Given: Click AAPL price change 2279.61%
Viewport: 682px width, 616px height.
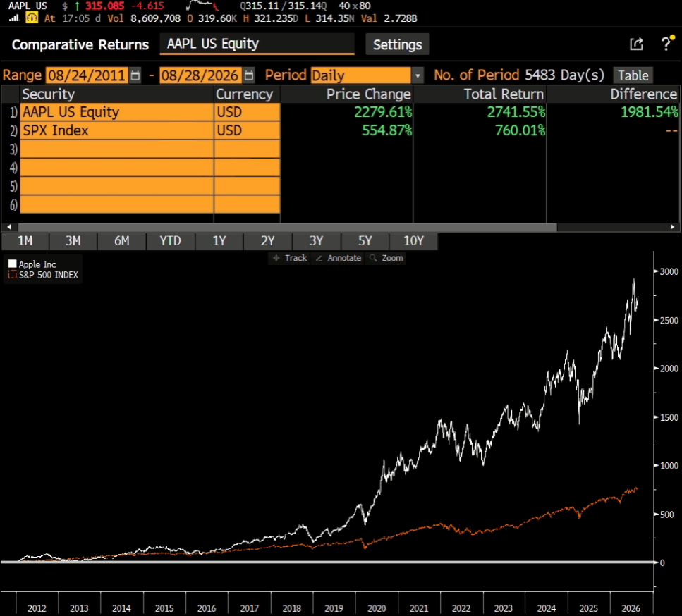Looking at the screenshot, I should click(383, 112).
